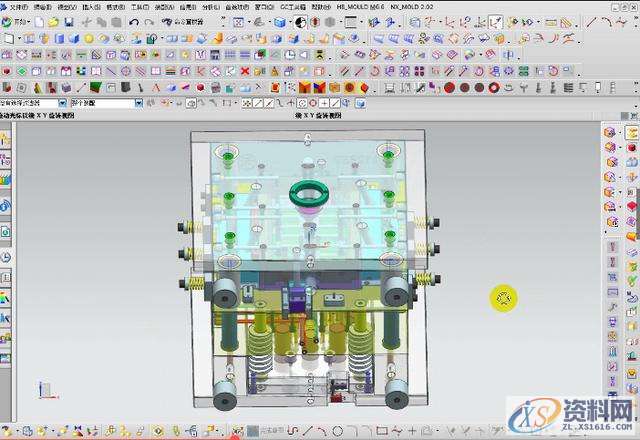
Task: Click the Redo arrow icon
Action: click(148, 22)
